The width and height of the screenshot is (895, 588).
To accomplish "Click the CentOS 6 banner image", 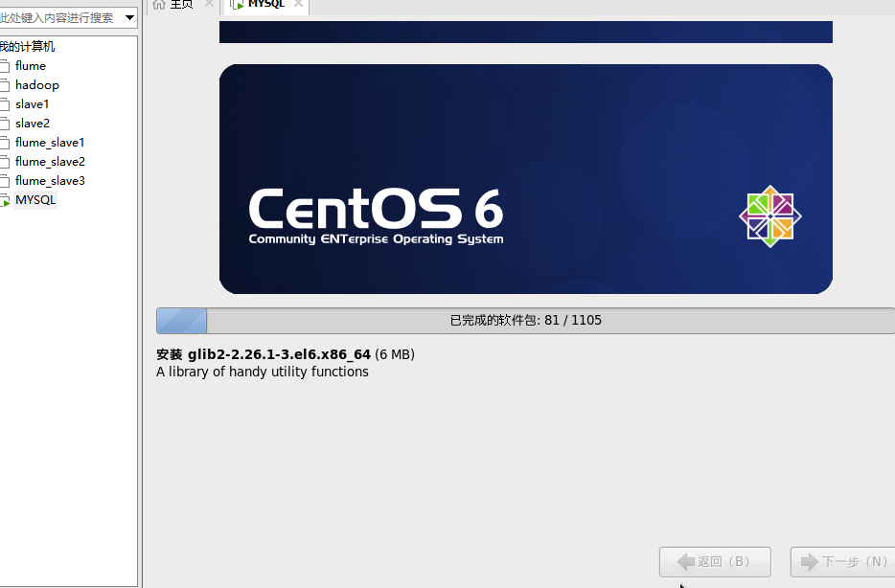I will [526, 179].
